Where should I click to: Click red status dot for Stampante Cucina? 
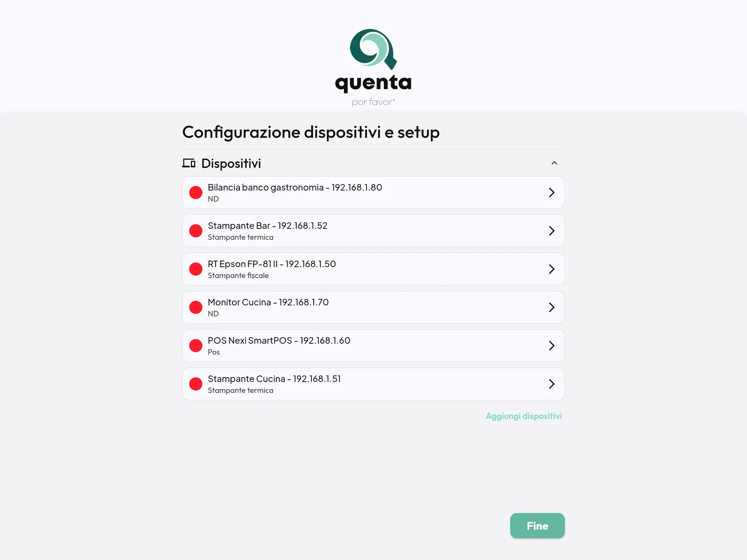tap(196, 384)
